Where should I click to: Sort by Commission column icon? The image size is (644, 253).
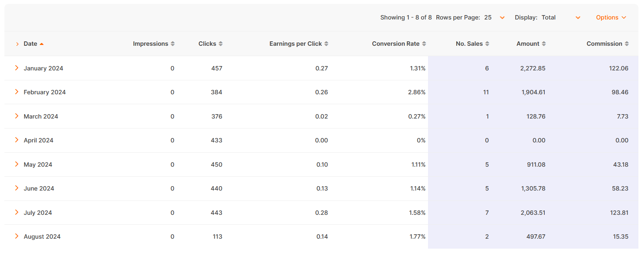(627, 44)
